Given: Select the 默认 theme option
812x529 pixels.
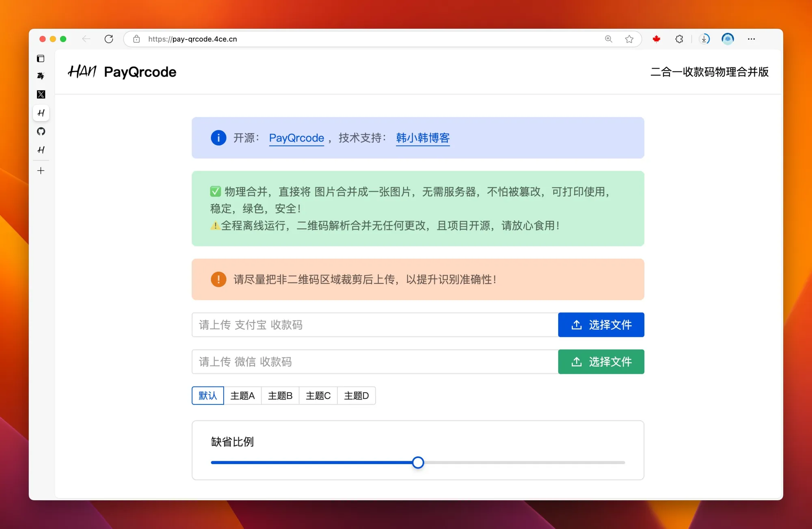Looking at the screenshot, I should (x=207, y=395).
